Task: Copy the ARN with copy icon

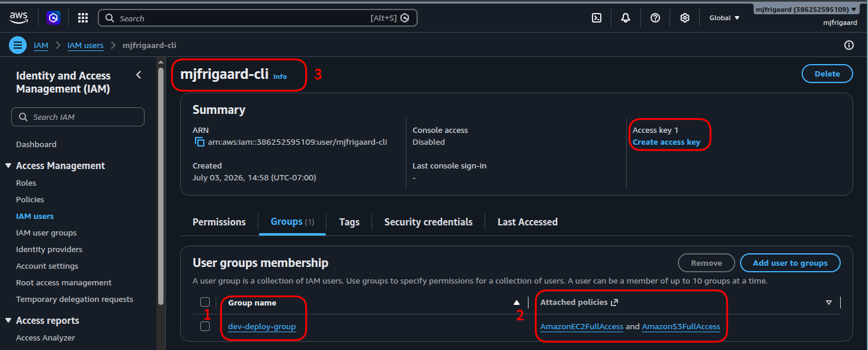Action: (x=200, y=142)
